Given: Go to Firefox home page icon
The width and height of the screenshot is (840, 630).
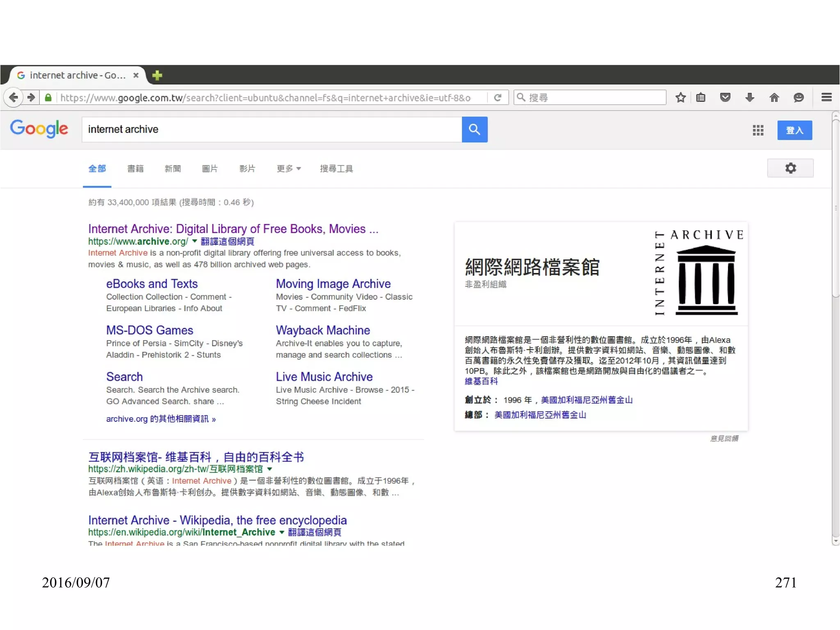Looking at the screenshot, I should pyautogui.click(x=774, y=98).
